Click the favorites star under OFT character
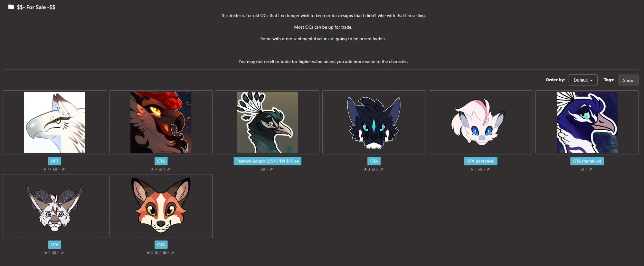The width and height of the screenshot is (644, 266). [x=45, y=169]
